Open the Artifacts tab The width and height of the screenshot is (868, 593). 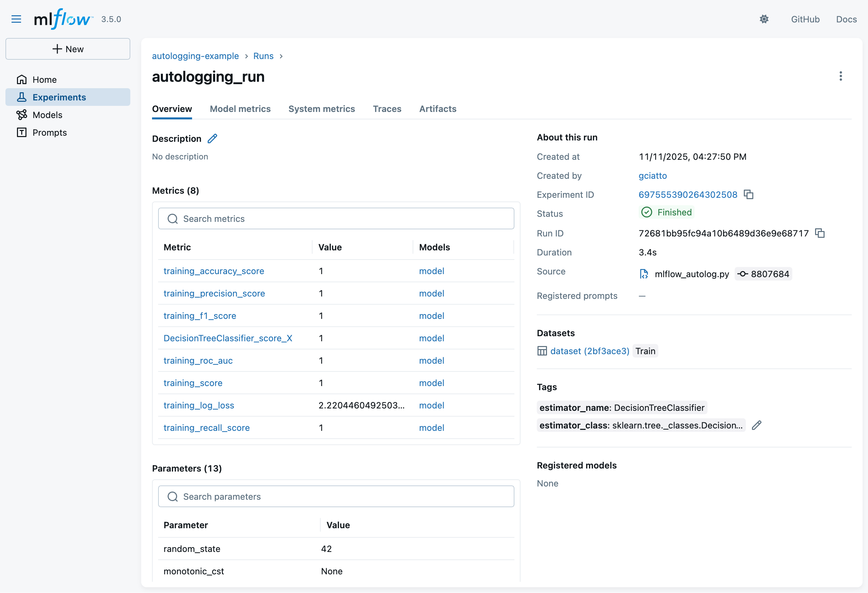[437, 109]
